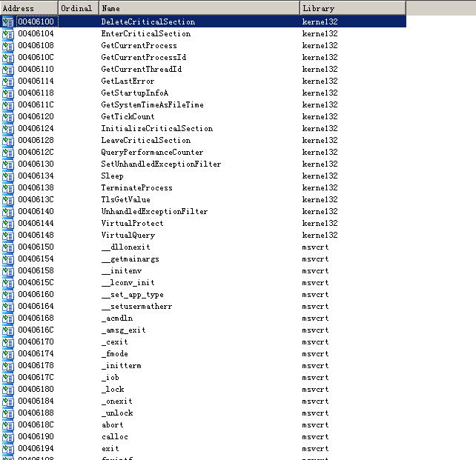This screenshot has width=476, height=460.
Task: Select the GetSystemTimeAsFileTime import name
Action: (153, 104)
